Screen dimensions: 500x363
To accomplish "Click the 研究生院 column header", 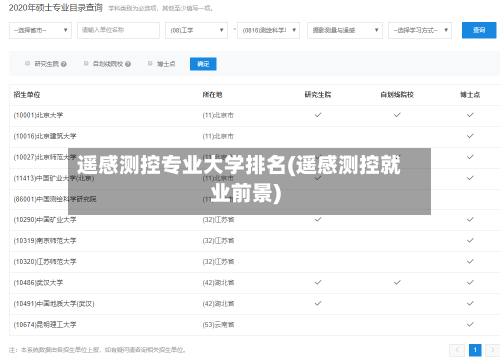I will tap(318, 95).
